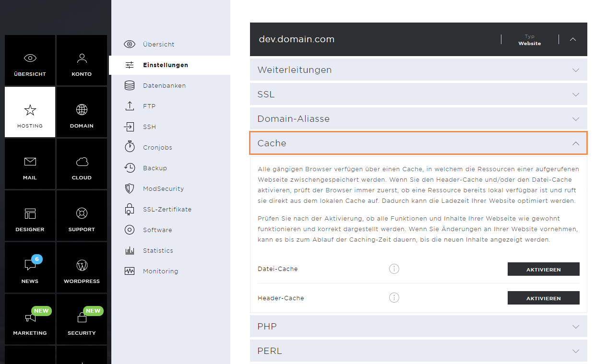Screen dimensions: 607x364
Task: Collapse the dev.domain.com panel chevron
Action: 573,39
